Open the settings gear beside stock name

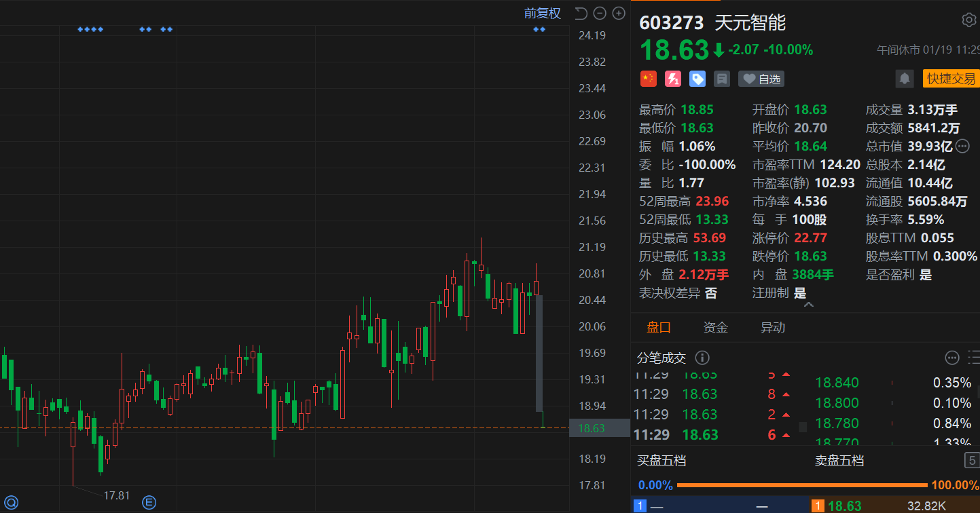(969, 20)
